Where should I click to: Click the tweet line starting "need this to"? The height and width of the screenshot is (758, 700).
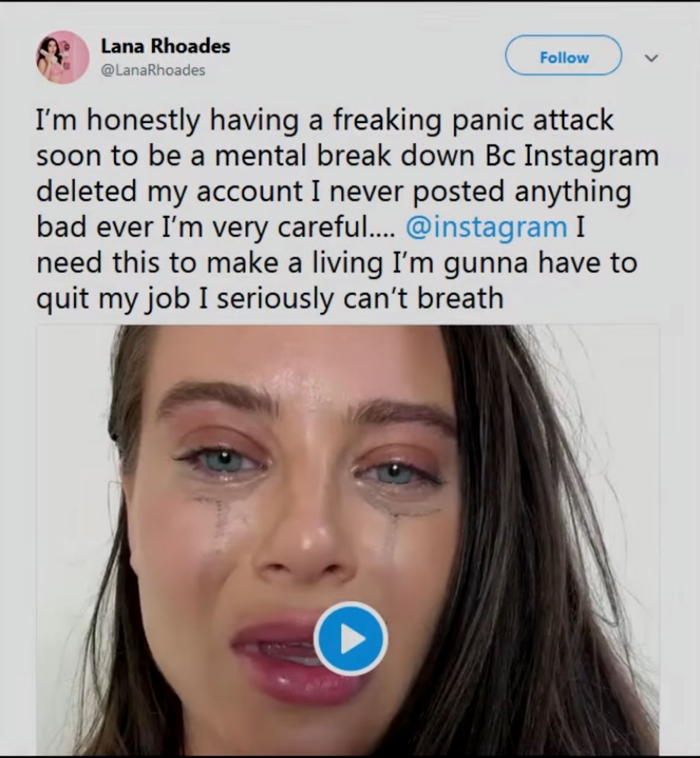coord(336,263)
